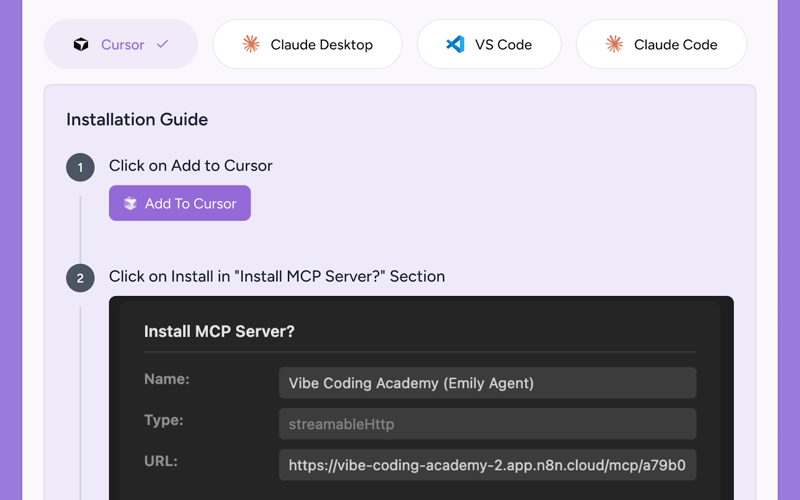The width and height of the screenshot is (800, 500).
Task: Click the Claude Code starburst icon
Action: 614,44
